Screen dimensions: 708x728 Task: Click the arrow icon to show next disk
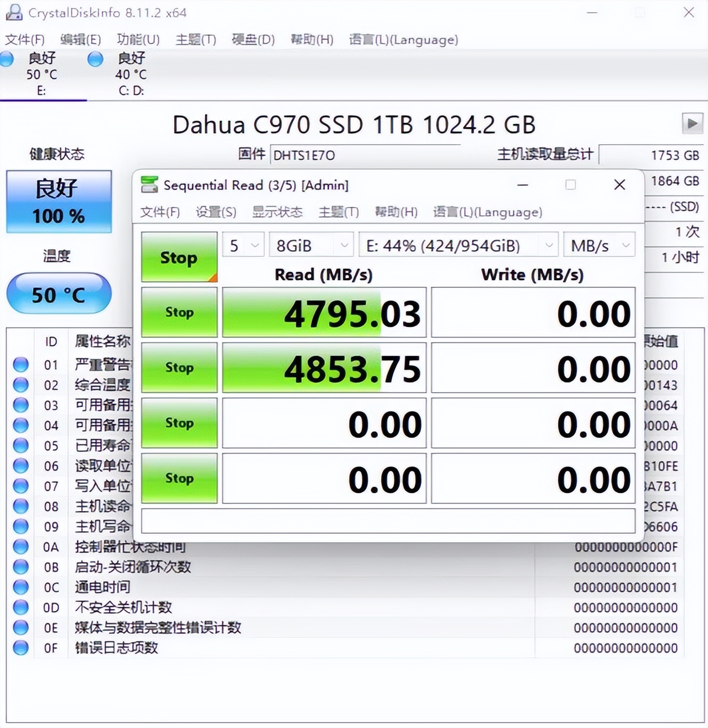tap(693, 123)
